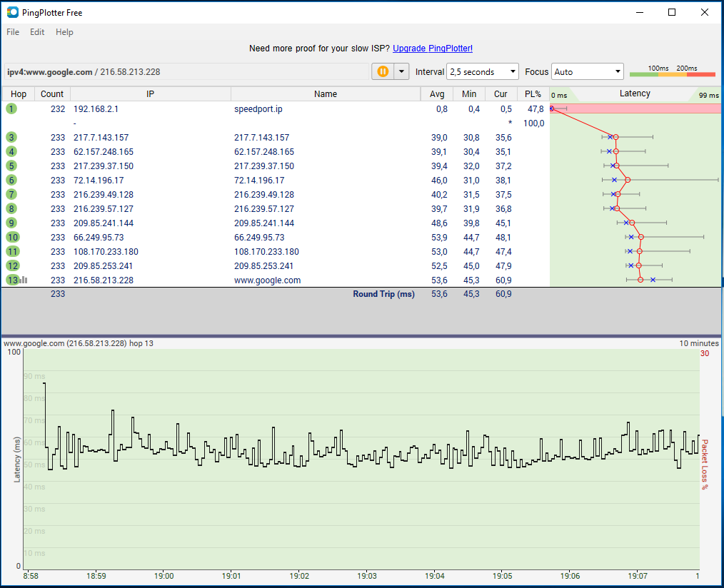Click the PingPlotter app icon in title bar
The height and width of the screenshot is (588, 724).
(x=12, y=12)
